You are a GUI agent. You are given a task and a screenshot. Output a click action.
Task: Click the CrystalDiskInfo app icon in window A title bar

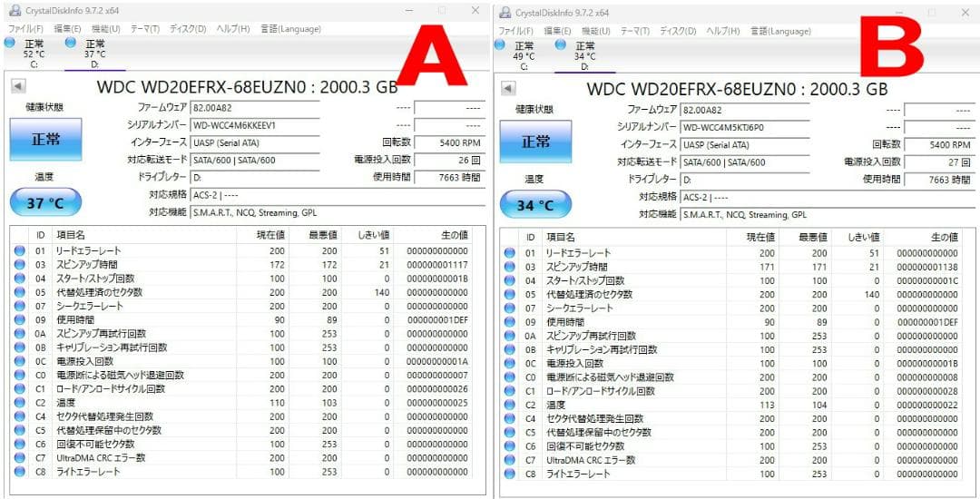(15, 11)
